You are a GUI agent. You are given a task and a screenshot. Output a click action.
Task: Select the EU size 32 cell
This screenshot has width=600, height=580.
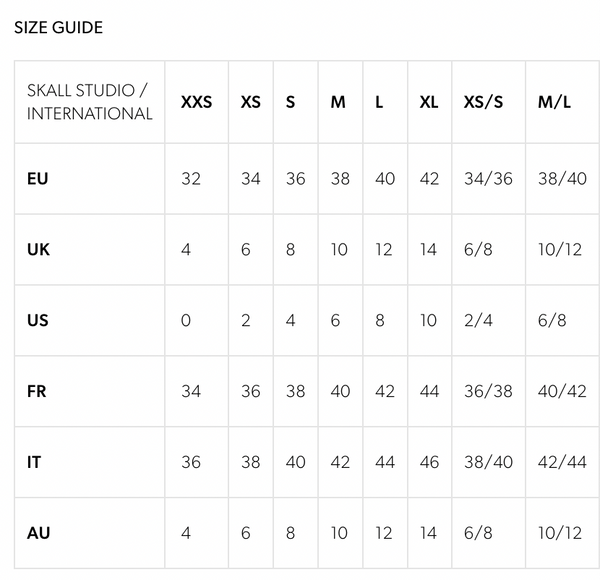[191, 179]
